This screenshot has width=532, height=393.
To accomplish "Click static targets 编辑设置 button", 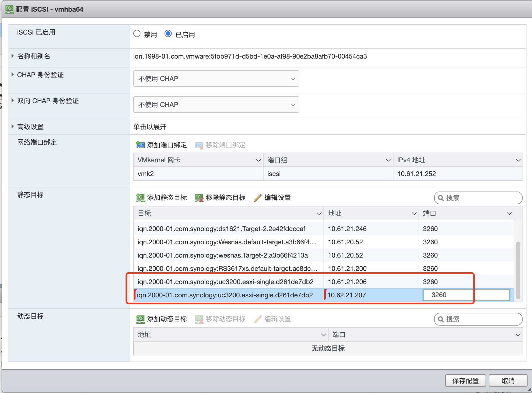I will (272, 198).
